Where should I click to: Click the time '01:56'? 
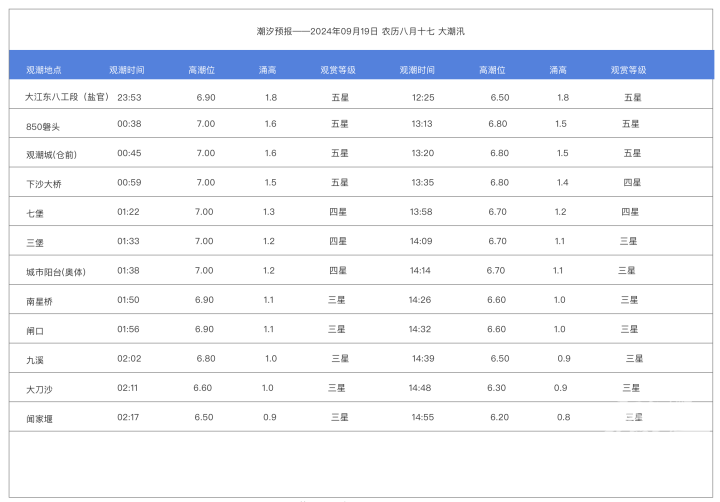pyautogui.click(x=128, y=329)
